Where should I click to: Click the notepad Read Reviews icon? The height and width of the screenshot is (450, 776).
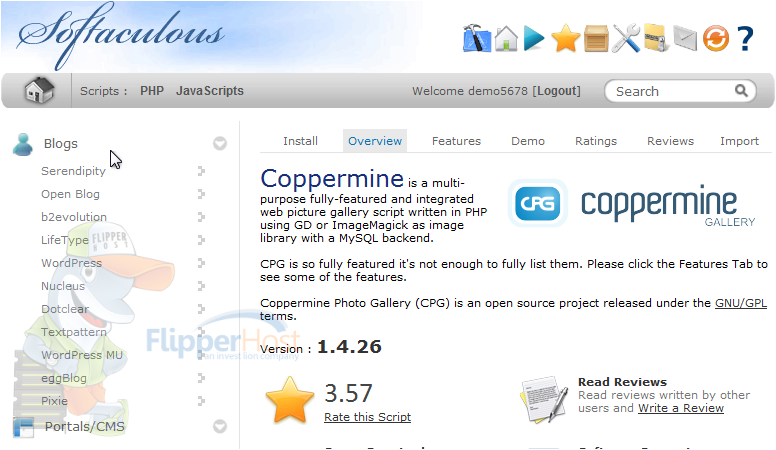point(544,400)
